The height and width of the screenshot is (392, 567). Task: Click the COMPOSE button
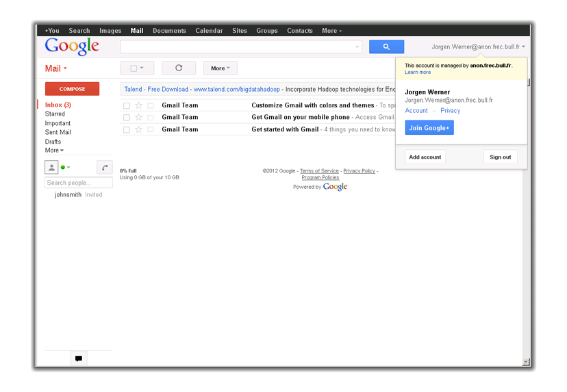point(72,89)
